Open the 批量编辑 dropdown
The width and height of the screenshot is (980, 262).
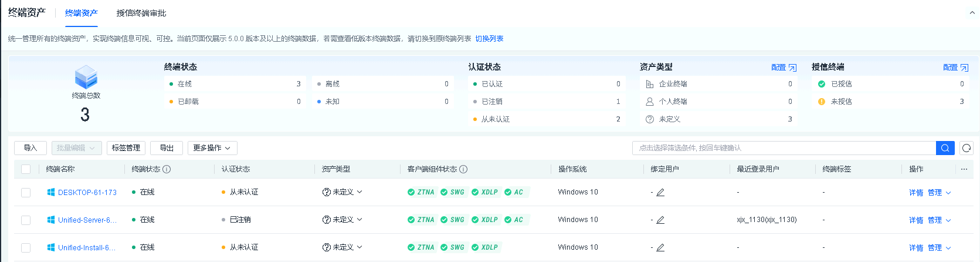tap(77, 148)
